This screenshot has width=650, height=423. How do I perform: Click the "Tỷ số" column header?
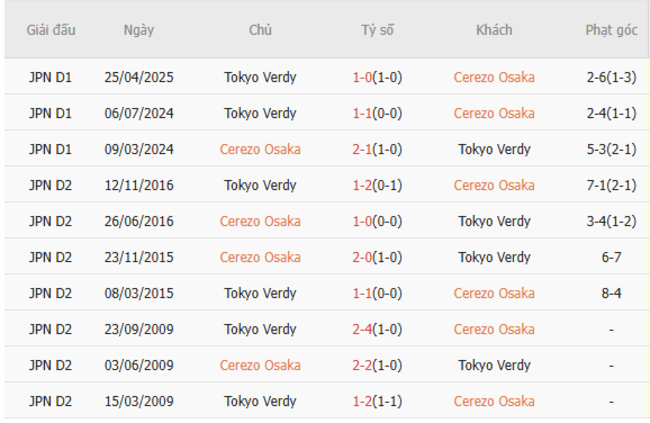tap(377, 30)
